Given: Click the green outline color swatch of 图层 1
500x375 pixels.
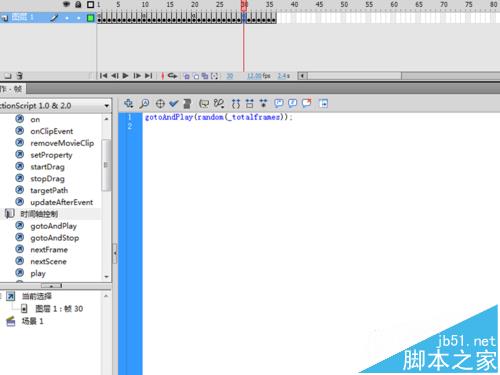Looking at the screenshot, I should point(90,18).
